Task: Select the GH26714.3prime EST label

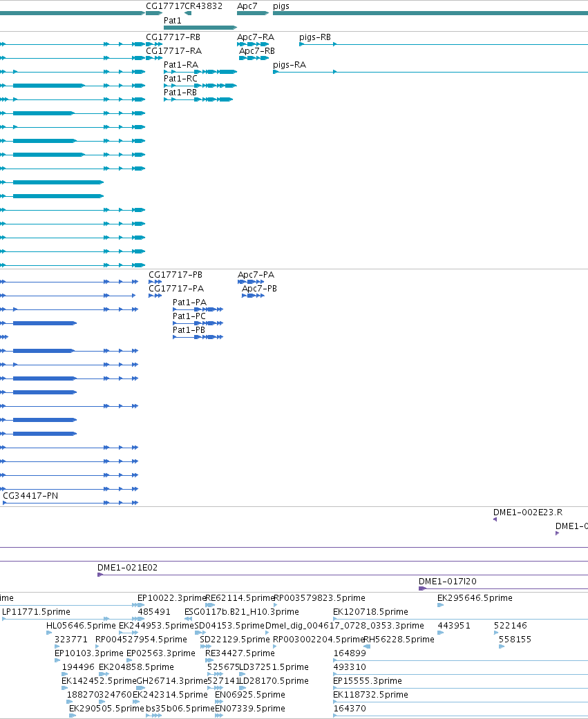Action: coord(172,680)
